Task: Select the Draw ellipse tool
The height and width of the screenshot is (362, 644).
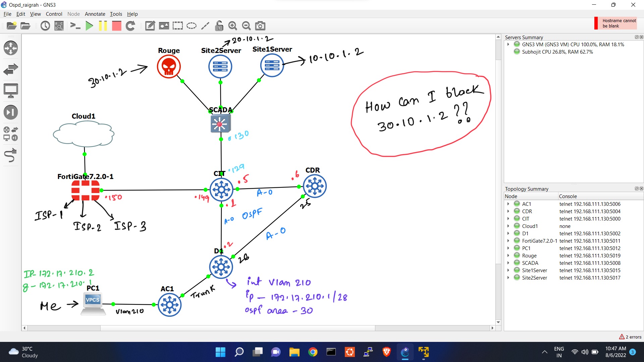Action: 192,26
